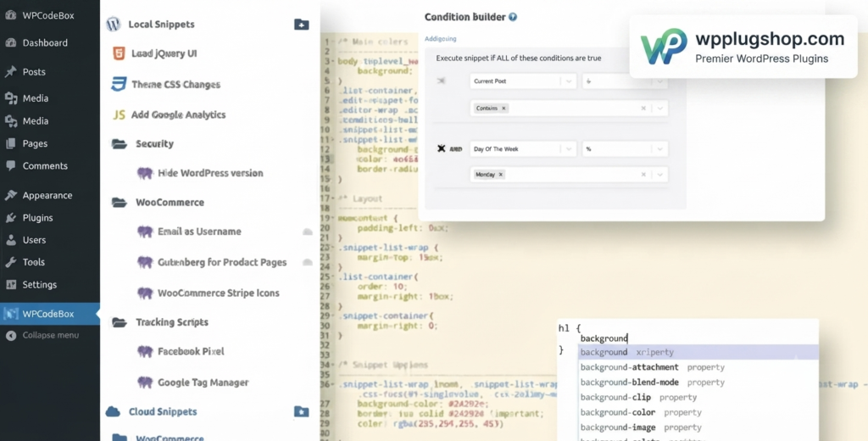Screen dimensions: 868x441
Task: Click the cloud icon beside Cloud Snippets
Action: pyautogui.click(x=113, y=411)
